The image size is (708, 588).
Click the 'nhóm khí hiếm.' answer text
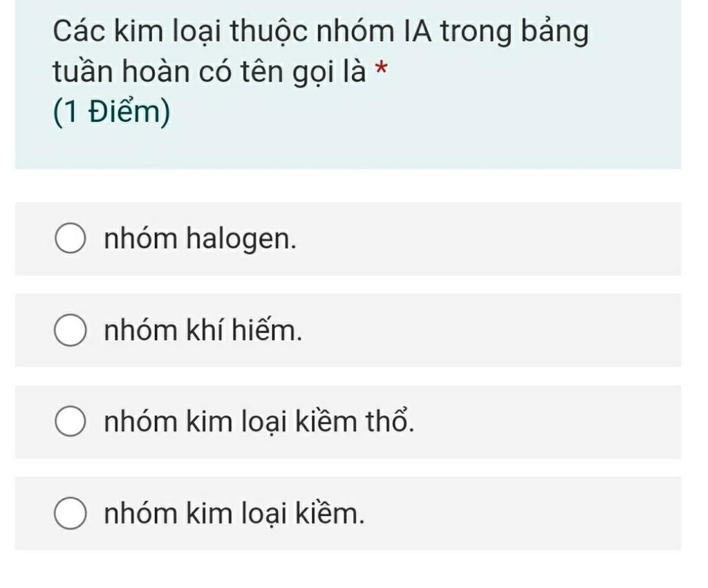(x=203, y=330)
